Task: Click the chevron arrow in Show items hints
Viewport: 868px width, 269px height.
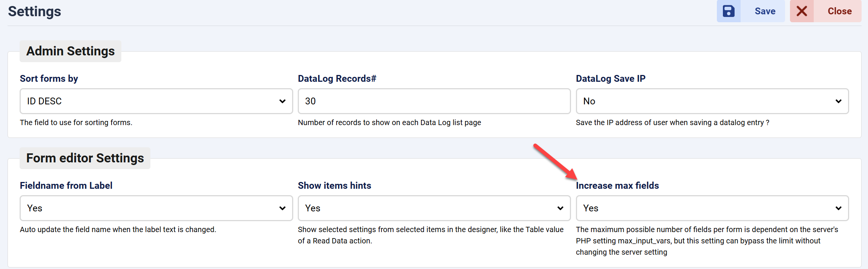Action: [x=560, y=208]
